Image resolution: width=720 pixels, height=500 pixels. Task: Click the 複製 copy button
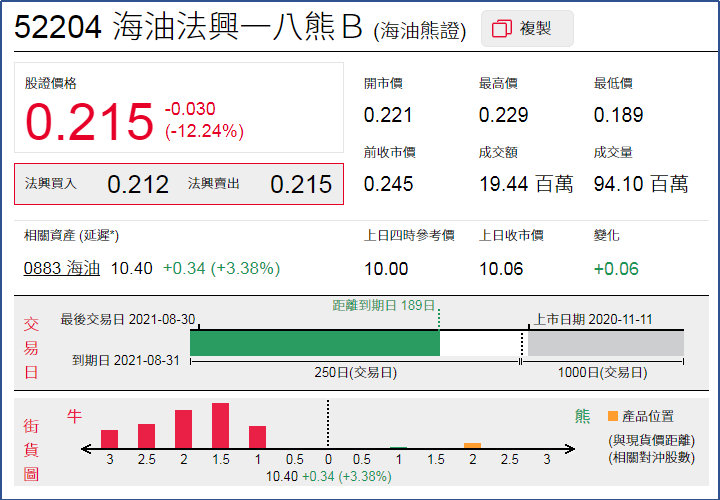527,28
